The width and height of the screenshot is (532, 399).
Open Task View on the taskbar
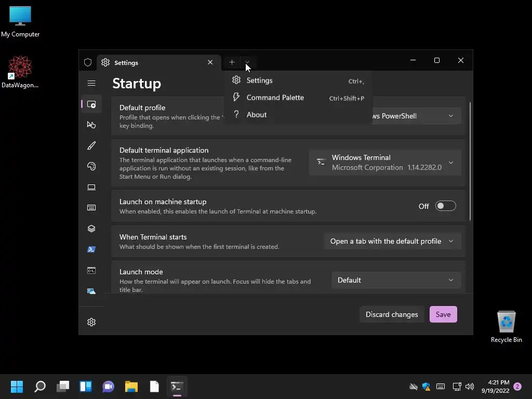point(63,387)
